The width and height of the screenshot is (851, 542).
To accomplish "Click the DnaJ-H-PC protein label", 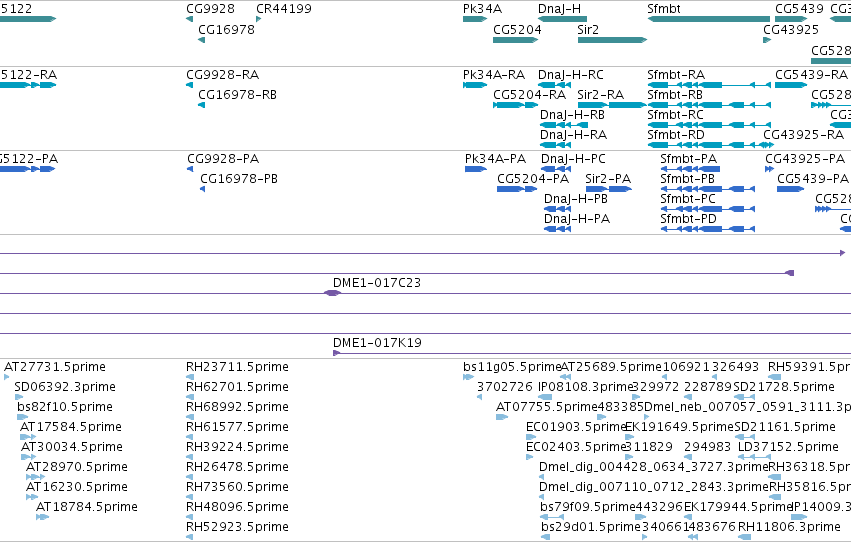I will pyautogui.click(x=573, y=159).
